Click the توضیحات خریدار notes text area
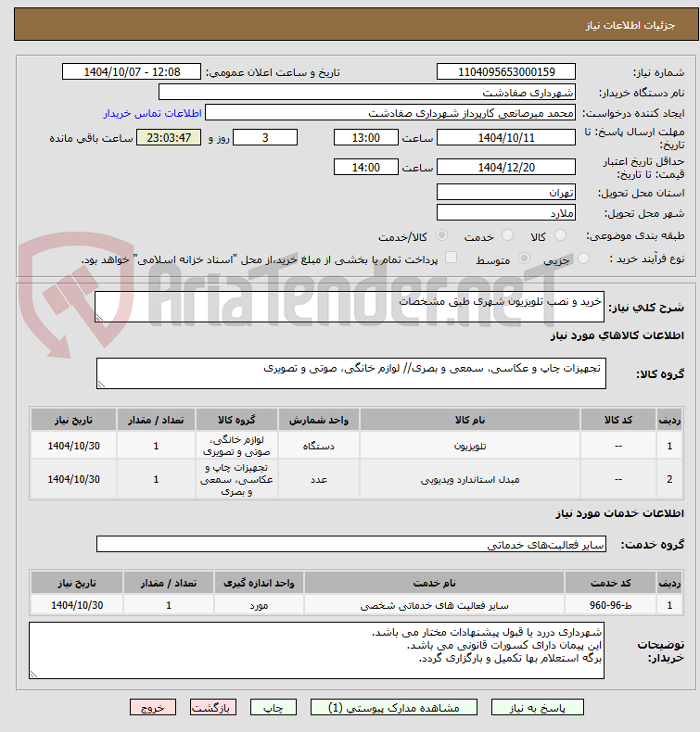This screenshot has height=732, width=700. [x=316, y=650]
